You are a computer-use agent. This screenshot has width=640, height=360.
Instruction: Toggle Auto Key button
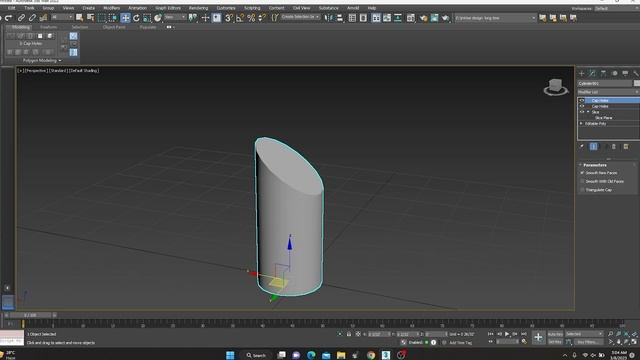coord(555,334)
